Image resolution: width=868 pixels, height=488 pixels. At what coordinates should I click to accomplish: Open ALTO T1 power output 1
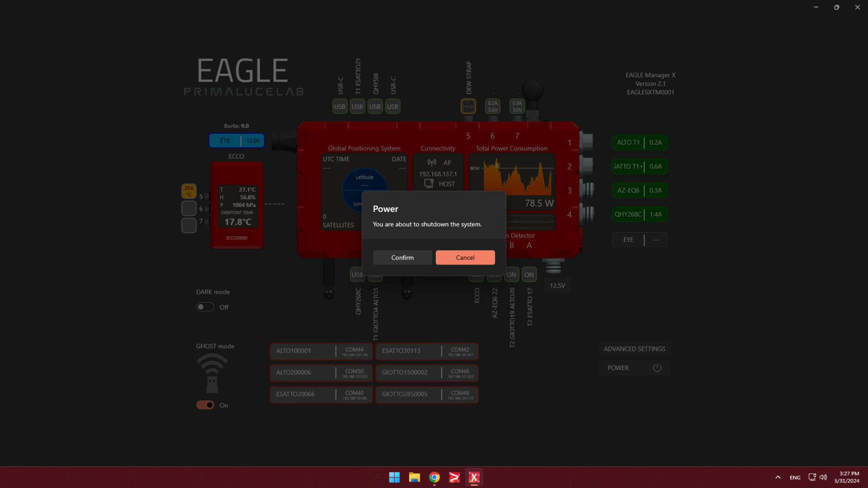[x=640, y=142]
